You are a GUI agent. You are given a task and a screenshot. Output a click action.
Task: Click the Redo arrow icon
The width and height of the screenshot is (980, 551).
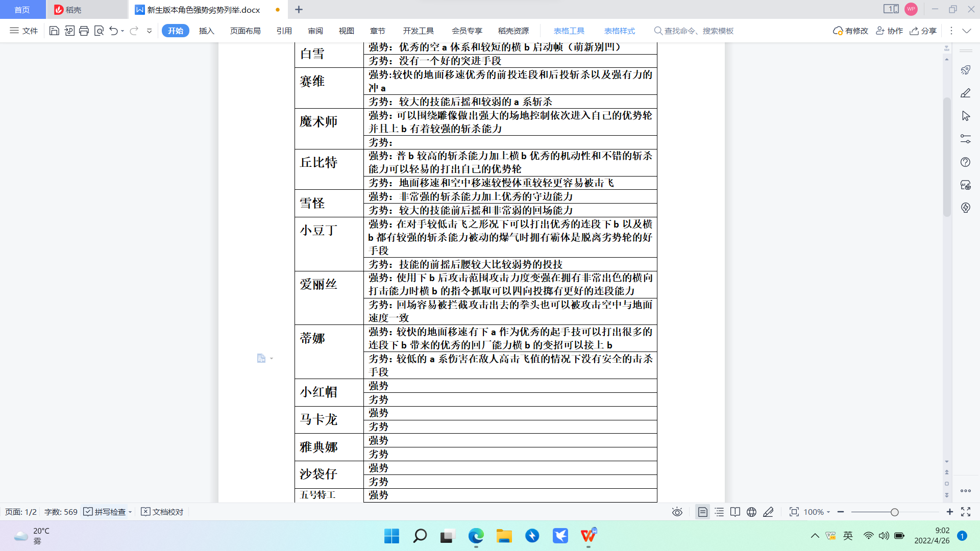point(134,31)
